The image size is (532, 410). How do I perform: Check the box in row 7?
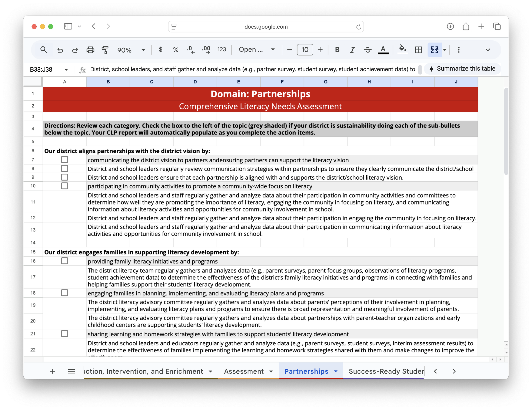[64, 160]
